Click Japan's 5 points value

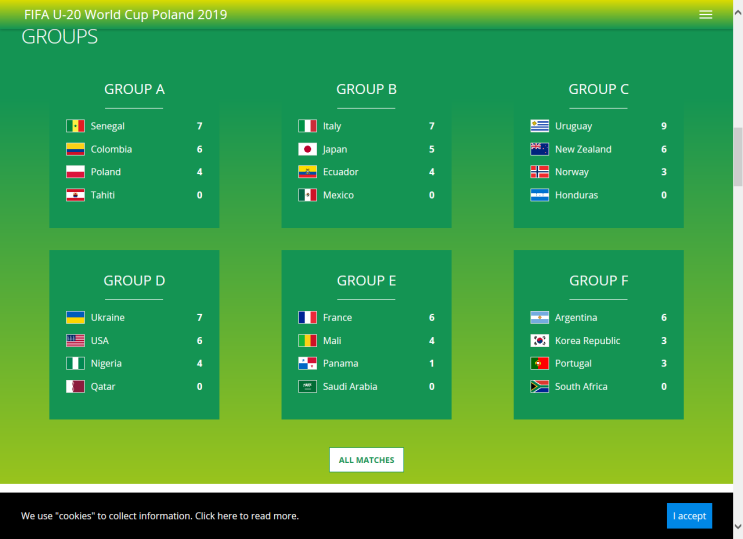tap(432, 149)
